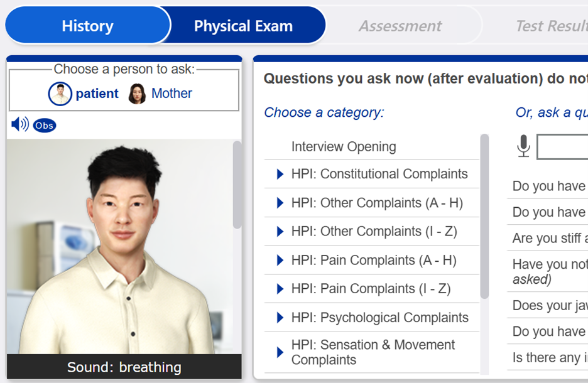Image resolution: width=588 pixels, height=383 pixels.
Task: Go to the Assessment tab
Action: (400, 26)
